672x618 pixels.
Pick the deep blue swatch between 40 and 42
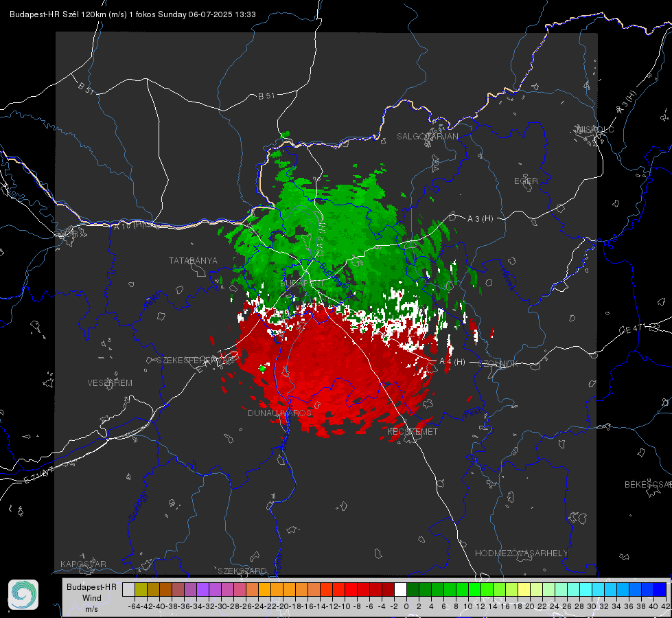click(660, 589)
